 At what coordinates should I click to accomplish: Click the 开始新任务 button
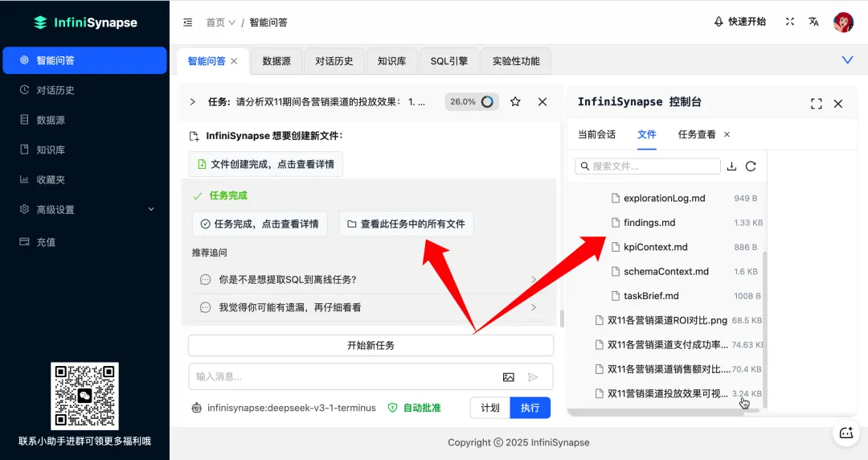coord(371,345)
